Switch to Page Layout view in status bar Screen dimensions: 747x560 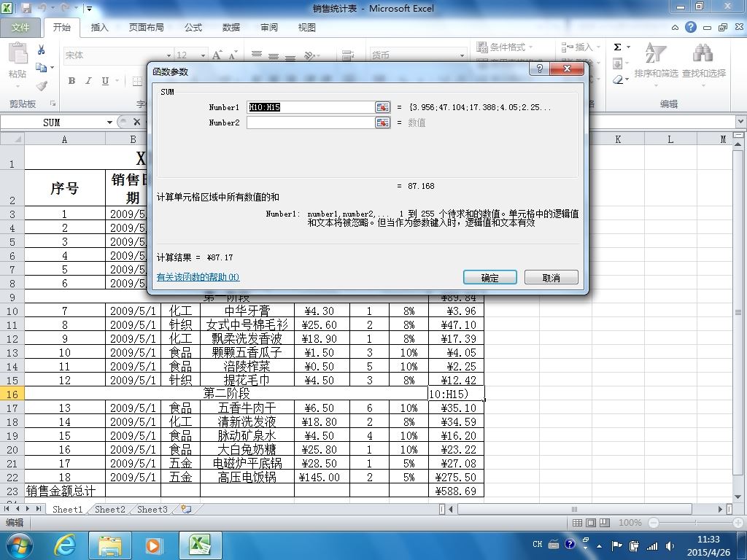(591, 523)
